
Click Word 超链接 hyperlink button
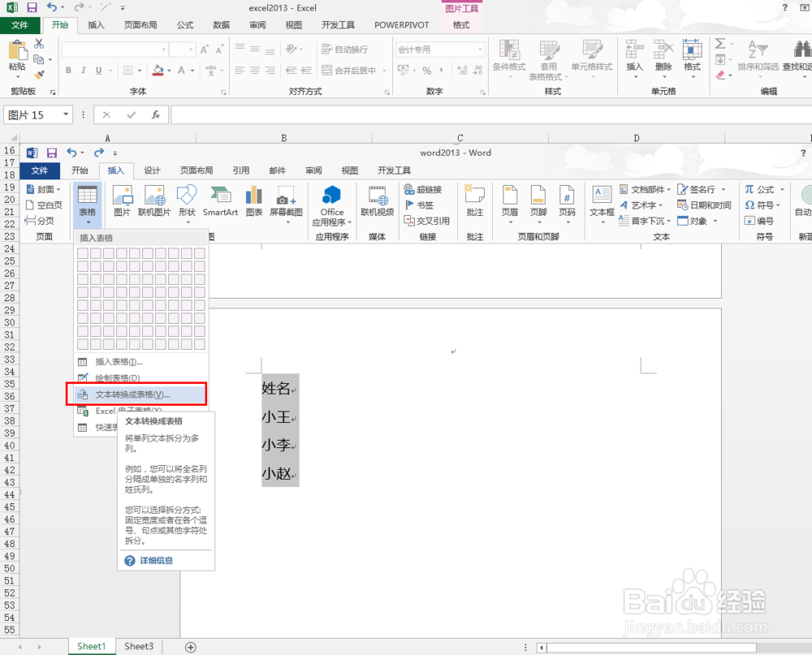point(422,189)
